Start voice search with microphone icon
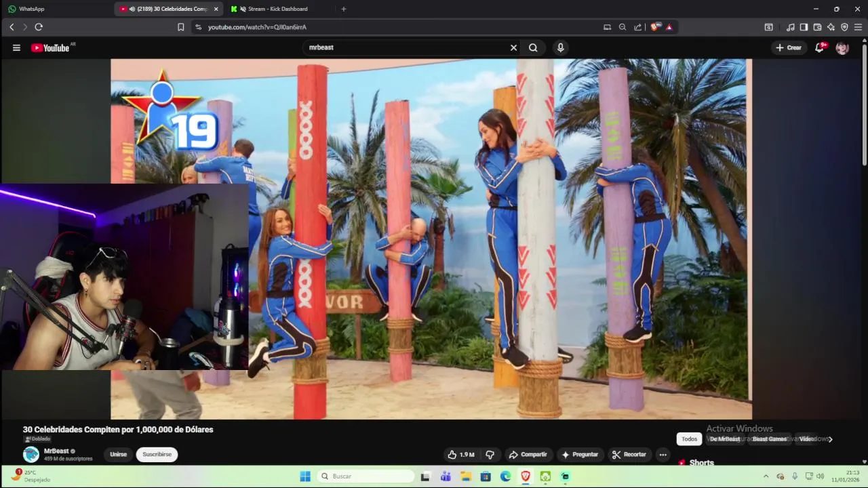Viewport: 868px width, 488px height. (560, 47)
